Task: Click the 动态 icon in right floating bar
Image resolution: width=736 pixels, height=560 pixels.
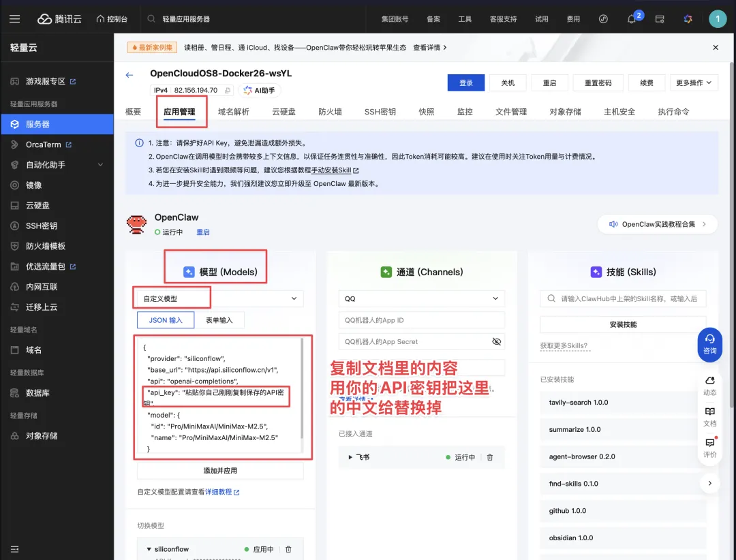Action: 709,386
